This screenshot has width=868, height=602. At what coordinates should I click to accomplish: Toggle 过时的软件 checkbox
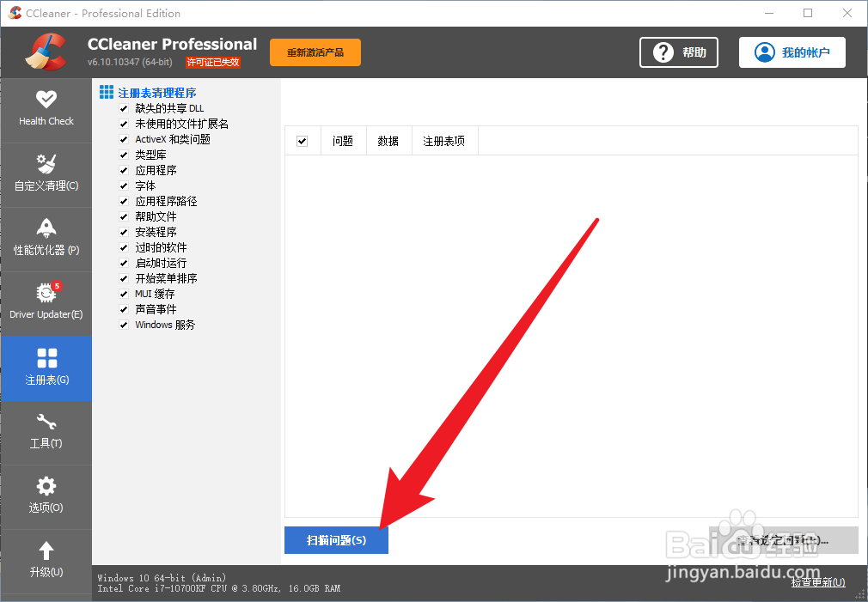124,248
